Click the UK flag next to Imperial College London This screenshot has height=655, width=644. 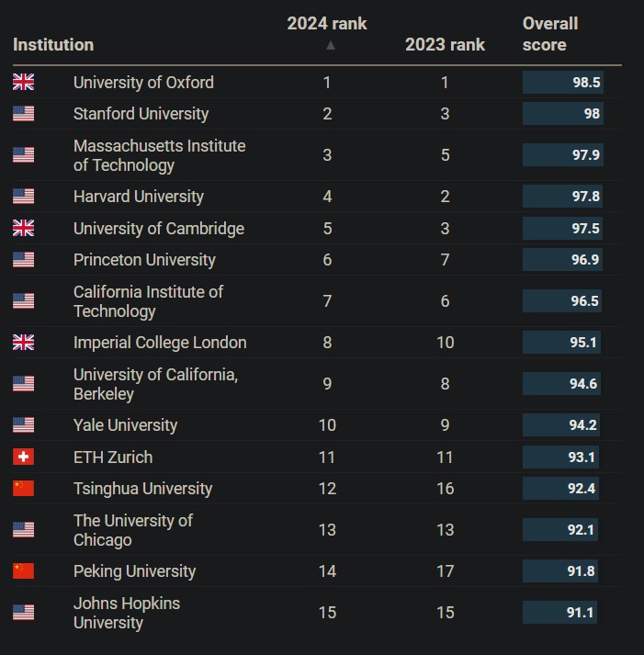23,343
